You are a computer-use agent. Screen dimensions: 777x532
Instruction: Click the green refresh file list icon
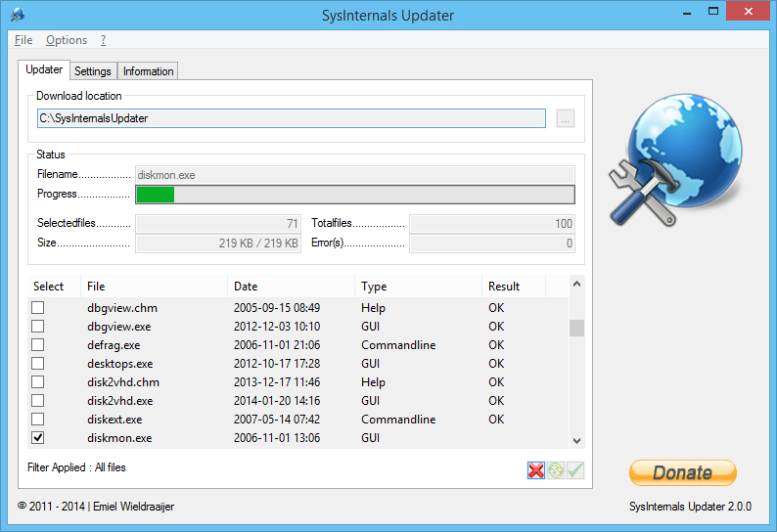tap(556, 470)
